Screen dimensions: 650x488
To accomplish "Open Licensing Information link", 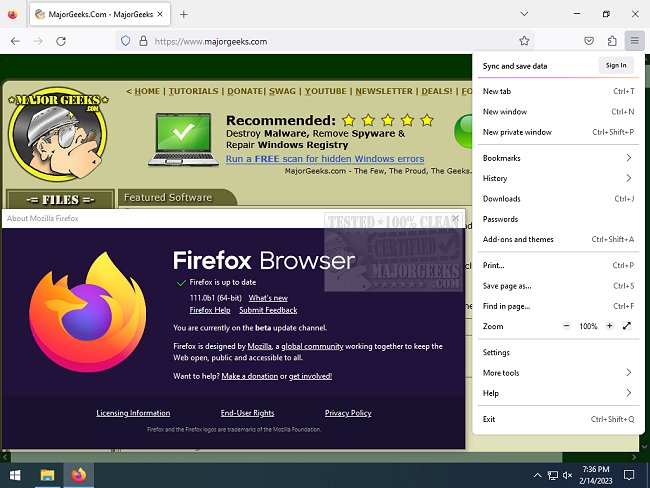I will [x=133, y=413].
